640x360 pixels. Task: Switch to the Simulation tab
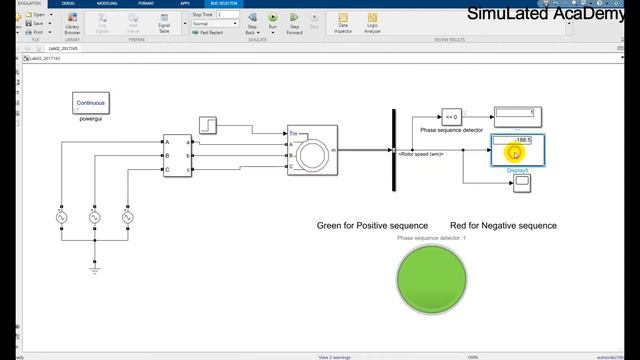[30, 3]
